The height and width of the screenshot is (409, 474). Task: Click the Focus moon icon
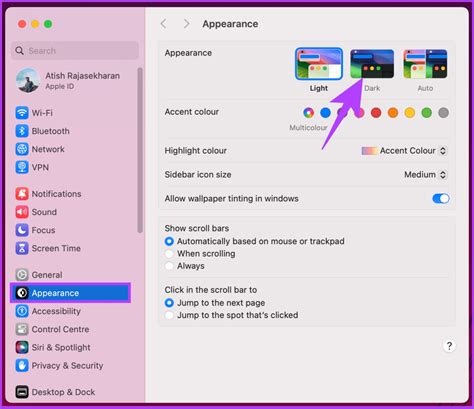[22, 230]
